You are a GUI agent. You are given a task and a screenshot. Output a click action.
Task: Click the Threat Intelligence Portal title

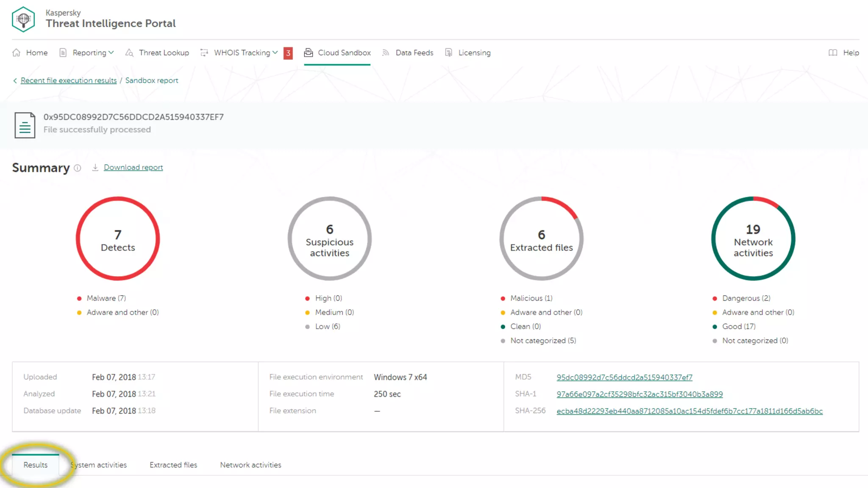[111, 23]
